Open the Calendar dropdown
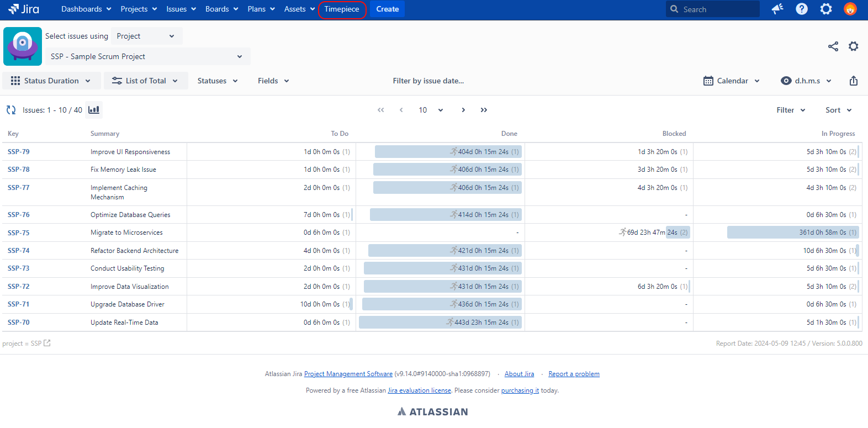 (732, 81)
